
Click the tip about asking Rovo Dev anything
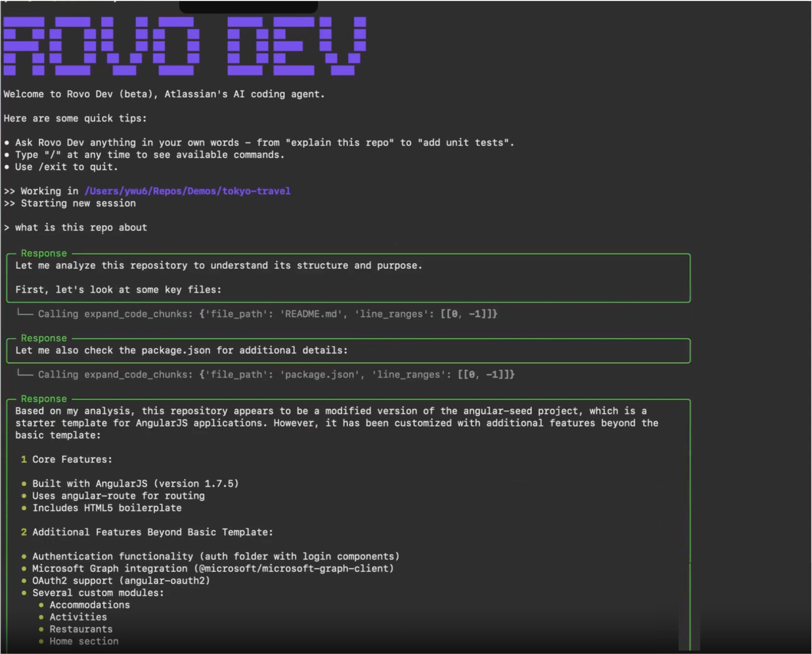click(259, 143)
